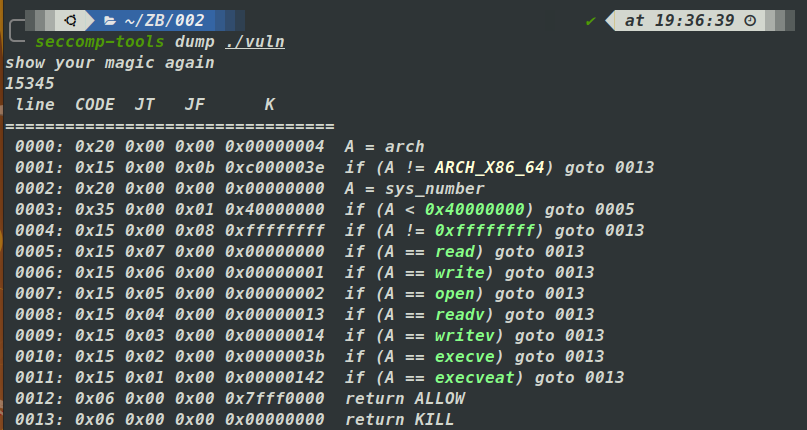The width and height of the screenshot is (807, 430).
Task: Click the clock icon after the time
Action: click(750, 20)
